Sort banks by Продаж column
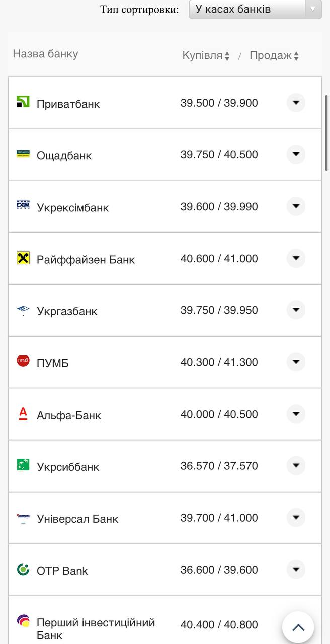 274,56
